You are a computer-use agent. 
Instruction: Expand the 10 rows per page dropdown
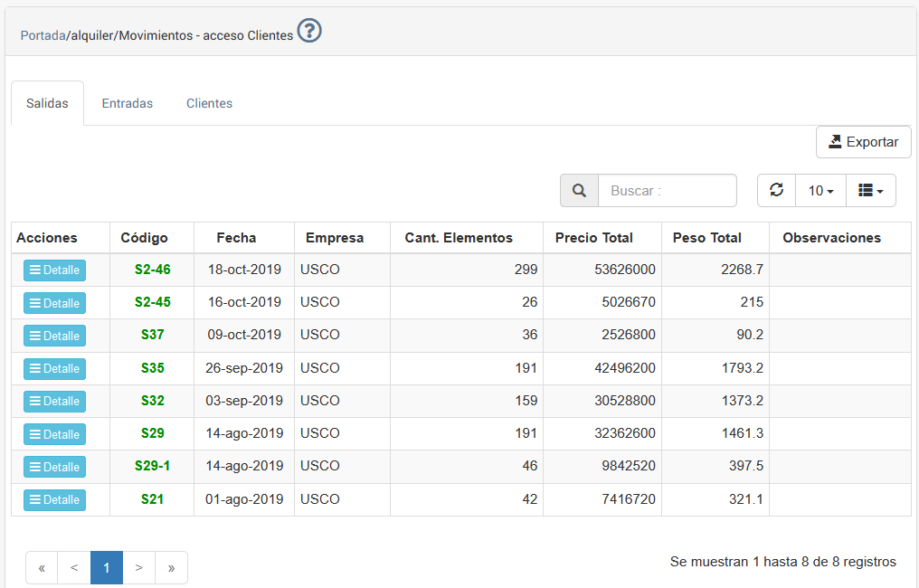point(820,191)
